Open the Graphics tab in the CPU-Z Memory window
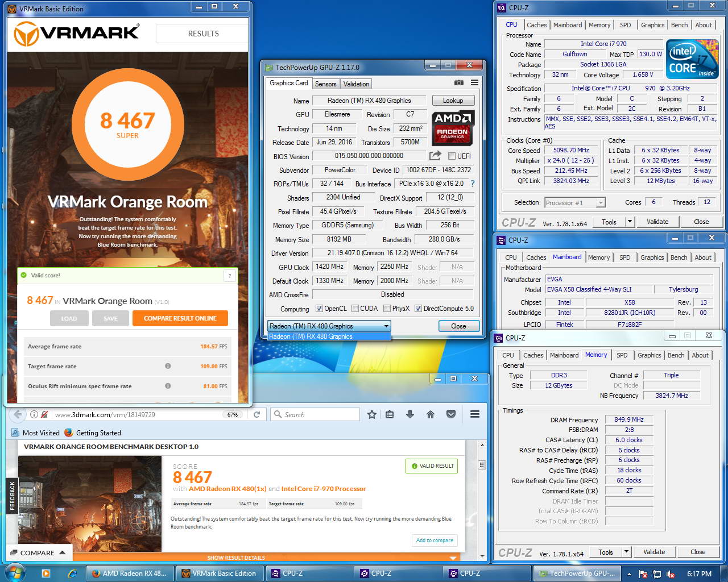Image resolution: width=728 pixels, height=582 pixels. 650,355
